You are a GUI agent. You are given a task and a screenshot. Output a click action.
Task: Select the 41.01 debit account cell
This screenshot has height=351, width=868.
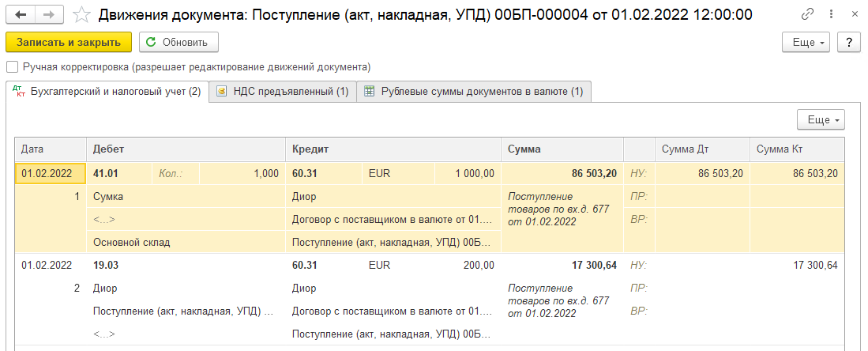pyautogui.click(x=105, y=174)
